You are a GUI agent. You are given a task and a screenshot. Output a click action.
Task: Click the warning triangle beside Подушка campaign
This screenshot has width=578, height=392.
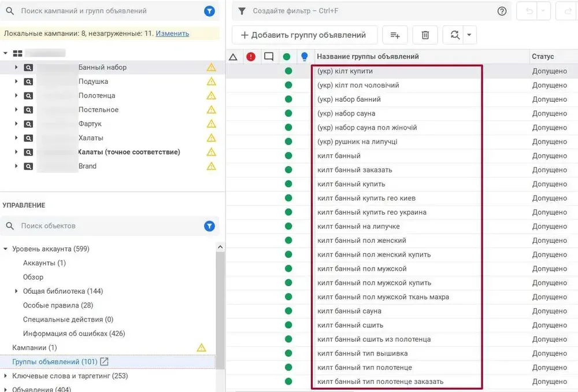click(212, 81)
